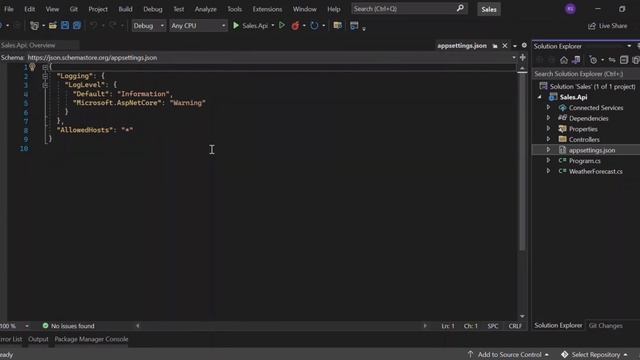Open the Extensions menu
Screen dimensions: 640x360
[x=267, y=9]
